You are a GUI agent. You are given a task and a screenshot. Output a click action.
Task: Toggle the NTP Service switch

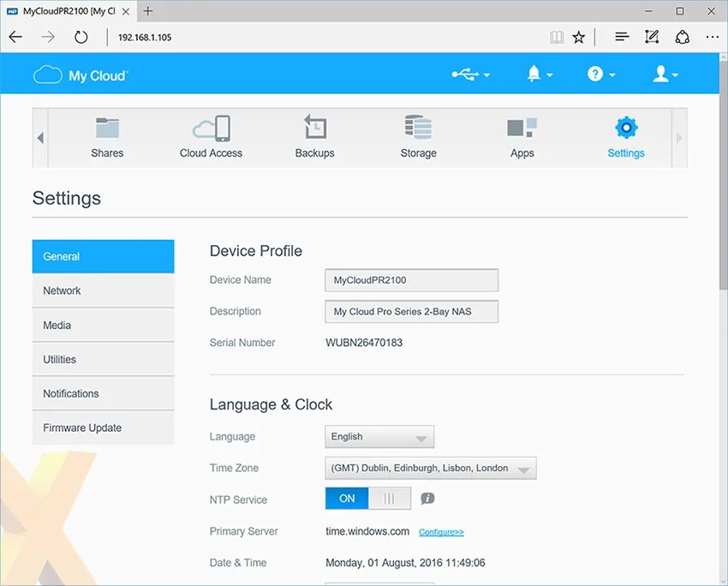pyautogui.click(x=367, y=499)
